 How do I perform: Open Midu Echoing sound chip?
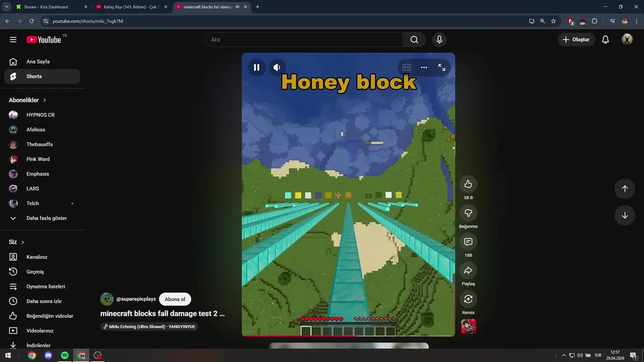pyautogui.click(x=149, y=327)
